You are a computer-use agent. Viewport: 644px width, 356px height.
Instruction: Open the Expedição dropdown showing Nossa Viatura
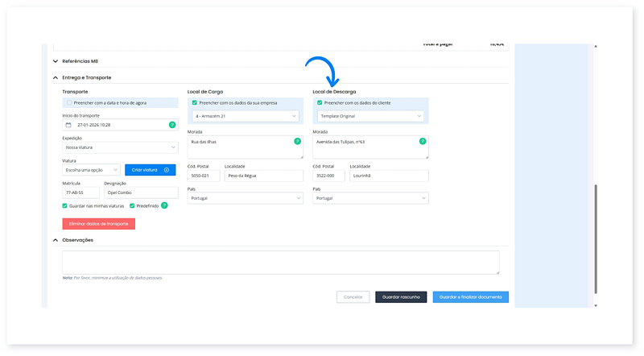120,147
